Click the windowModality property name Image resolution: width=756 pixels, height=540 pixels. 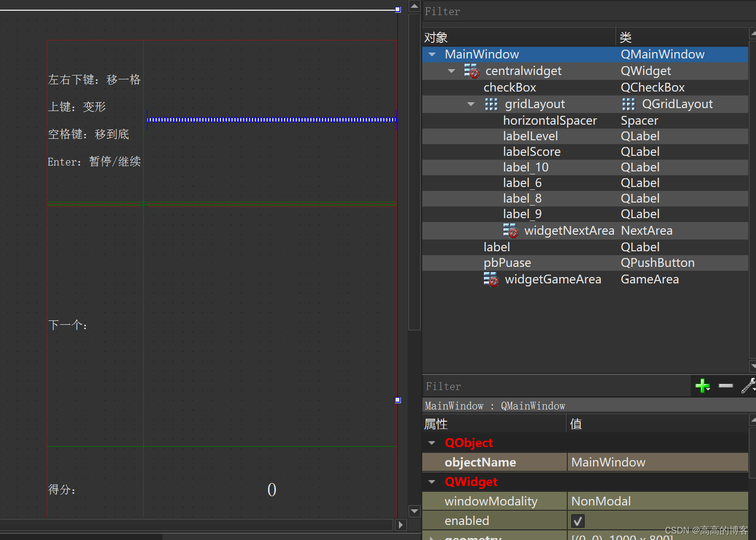point(491,502)
